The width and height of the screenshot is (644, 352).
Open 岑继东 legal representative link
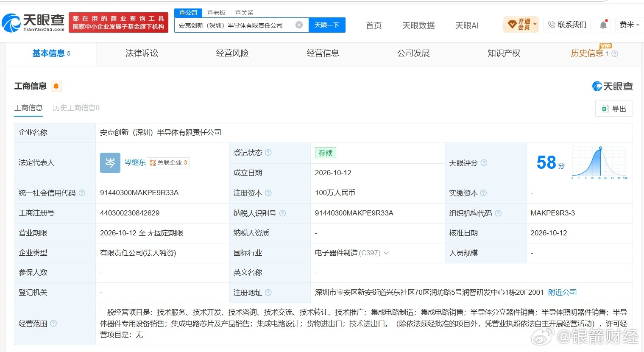(x=135, y=162)
